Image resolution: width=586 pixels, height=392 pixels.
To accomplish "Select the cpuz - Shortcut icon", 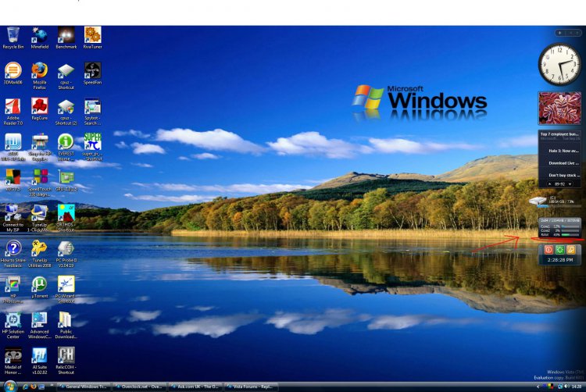I will pyautogui.click(x=66, y=76).
